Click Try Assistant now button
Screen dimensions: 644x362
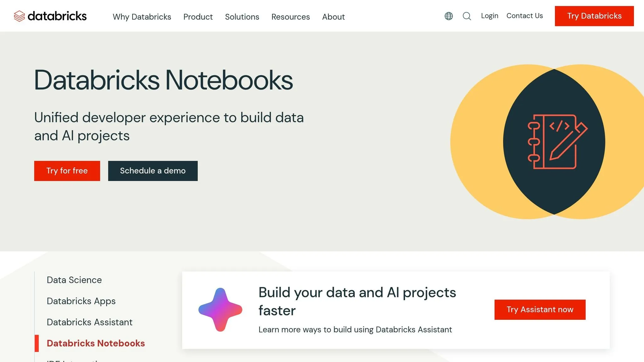(x=540, y=310)
